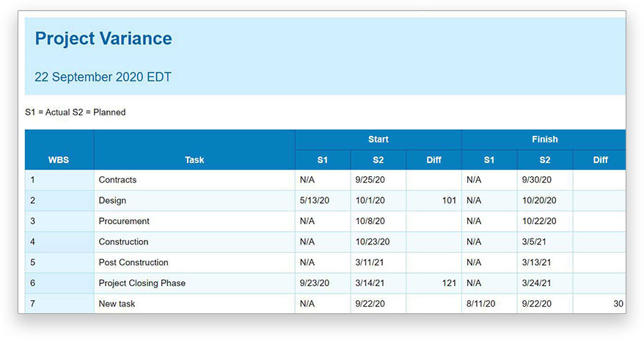Click N/A actual start in New task row
Viewport: 644px width, 339px height.
click(x=307, y=304)
